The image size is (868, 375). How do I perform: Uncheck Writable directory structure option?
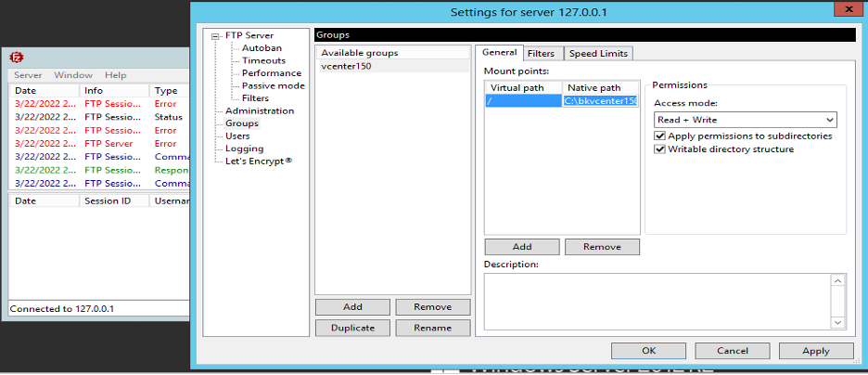[660, 149]
